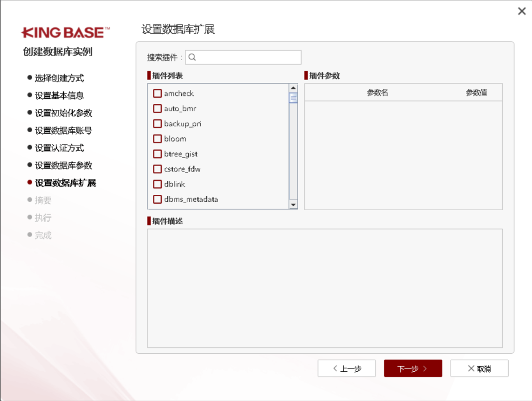Click the amcheck list label
This screenshot has width=532, height=401.
pos(179,93)
